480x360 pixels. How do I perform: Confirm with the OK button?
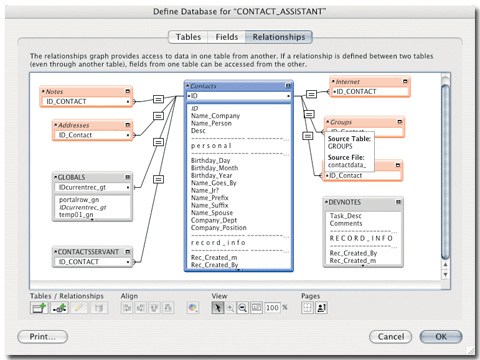point(441,337)
